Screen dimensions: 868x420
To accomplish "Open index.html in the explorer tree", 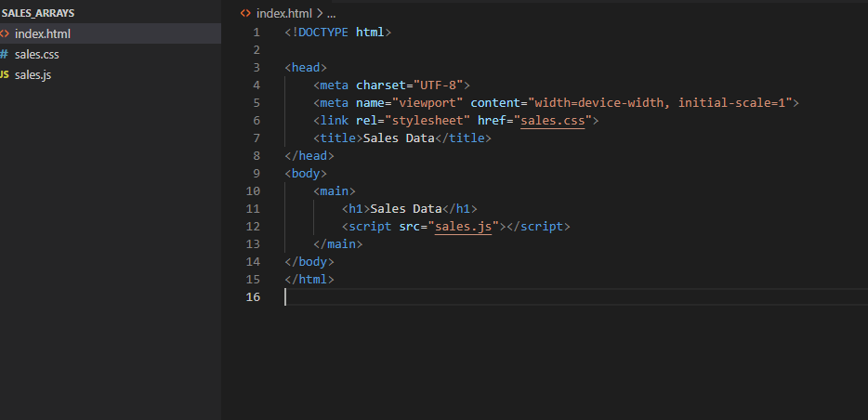I will coord(43,33).
